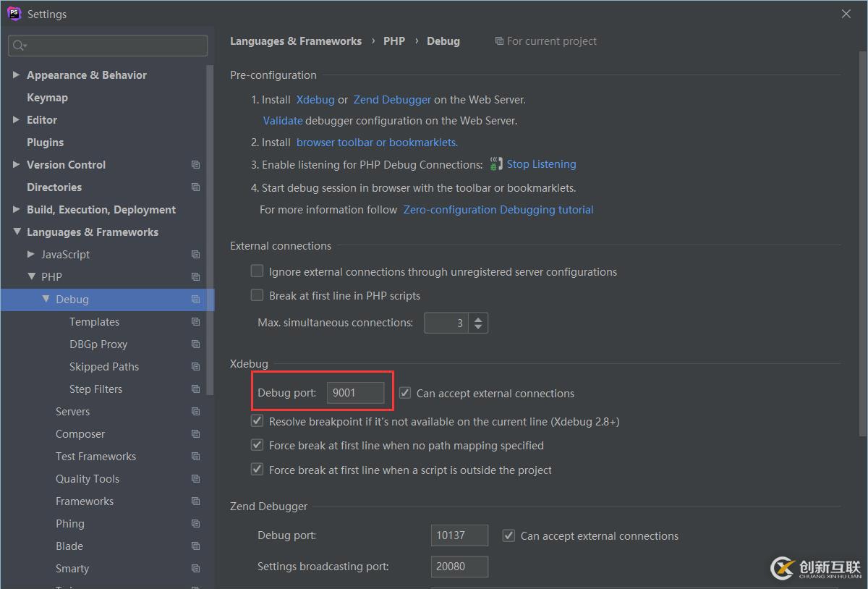The height and width of the screenshot is (589, 868).
Task: Click the For current project icon in header
Action: 499,41
